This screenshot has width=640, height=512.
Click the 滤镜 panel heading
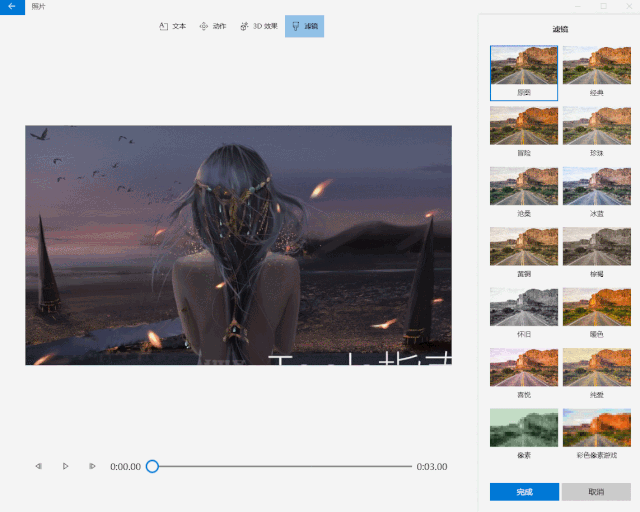[x=560, y=29]
